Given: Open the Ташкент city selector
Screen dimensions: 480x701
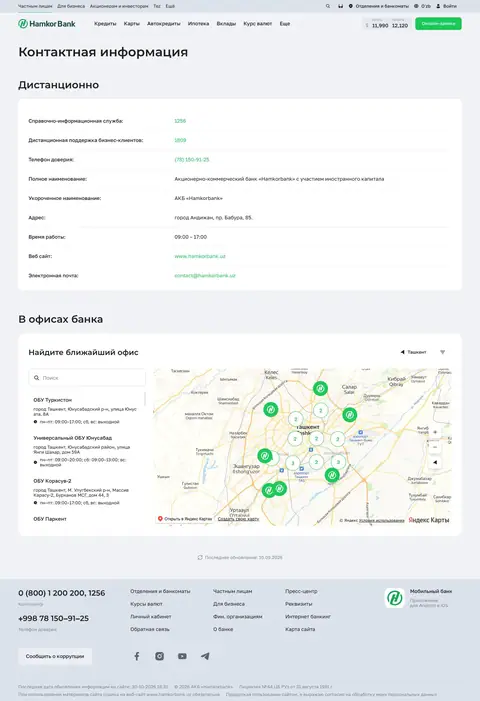Looking at the screenshot, I should click(413, 352).
